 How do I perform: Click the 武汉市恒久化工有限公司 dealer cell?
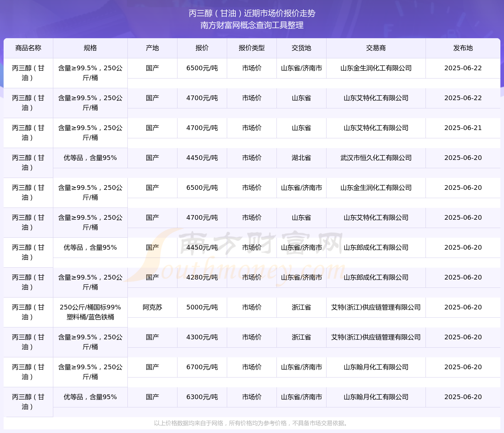pos(376,158)
